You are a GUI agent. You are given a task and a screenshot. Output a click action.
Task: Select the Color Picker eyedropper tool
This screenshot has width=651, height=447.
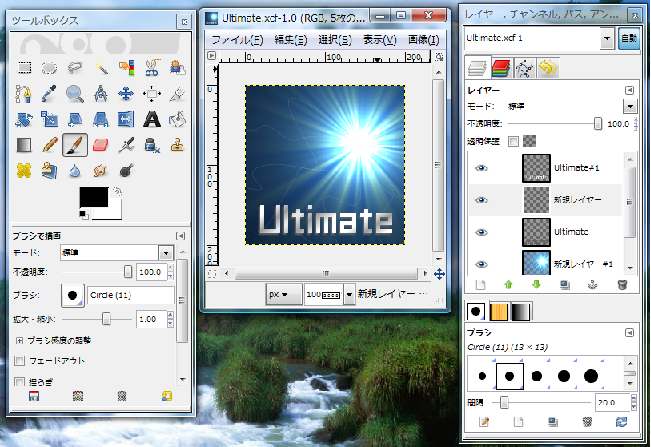point(50,94)
